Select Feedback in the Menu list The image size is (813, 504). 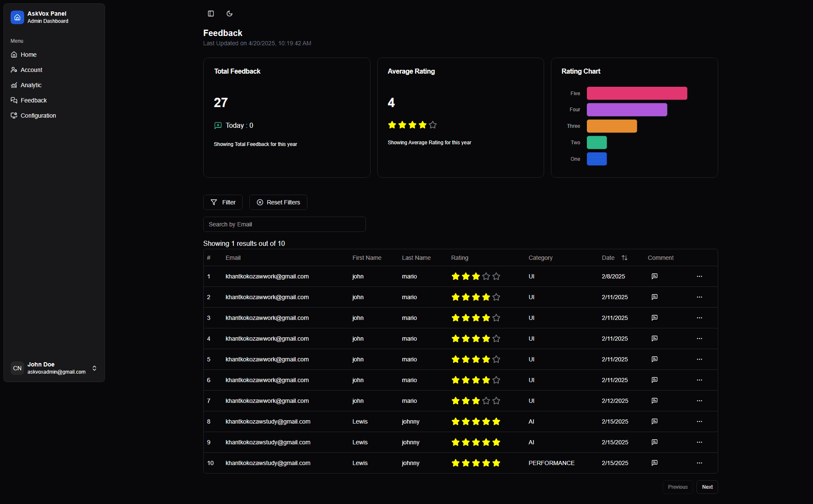(33, 100)
